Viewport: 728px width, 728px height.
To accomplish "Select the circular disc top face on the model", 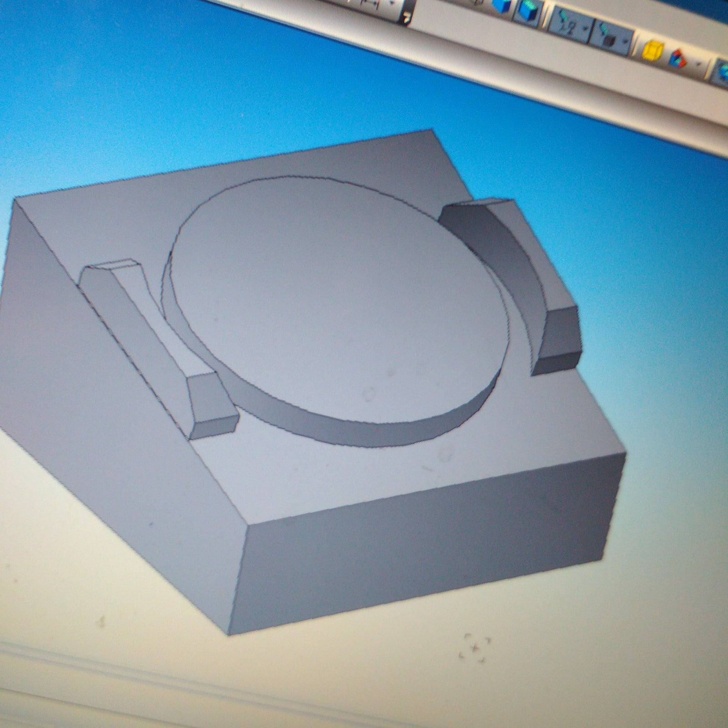I will tap(337, 296).
